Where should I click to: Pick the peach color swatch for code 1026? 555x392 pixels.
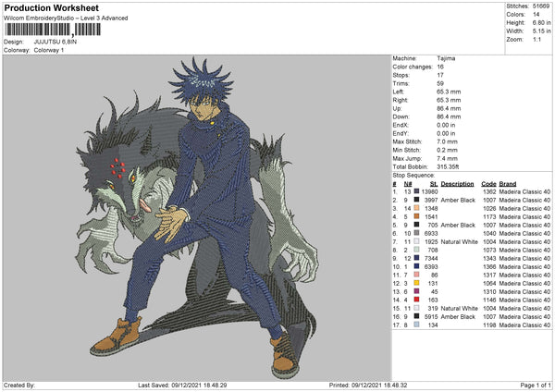click(x=416, y=208)
